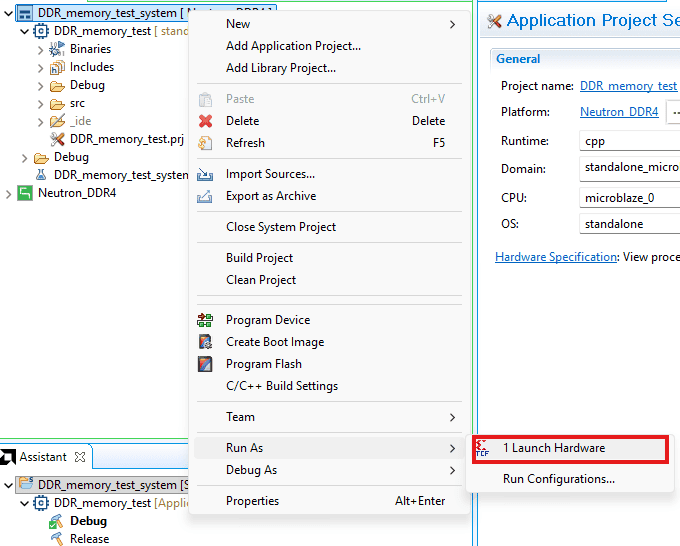The image size is (680, 546).
Task: Click the Refresh menu icon
Action: [x=205, y=143]
